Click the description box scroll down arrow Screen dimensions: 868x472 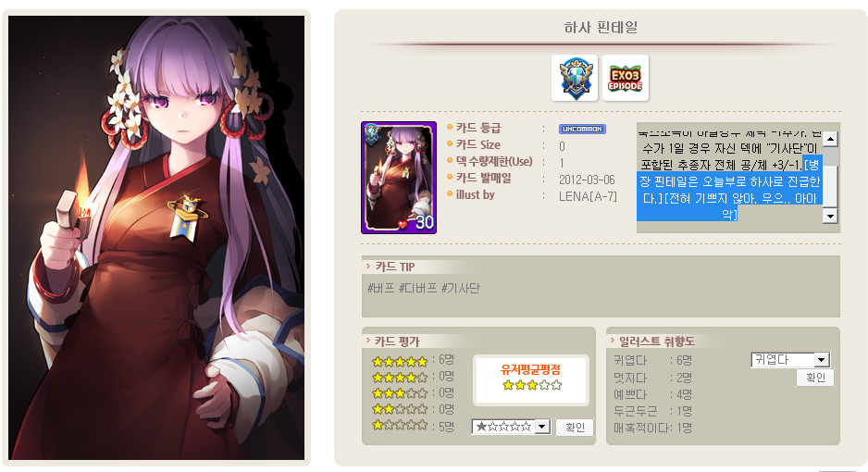[830, 216]
